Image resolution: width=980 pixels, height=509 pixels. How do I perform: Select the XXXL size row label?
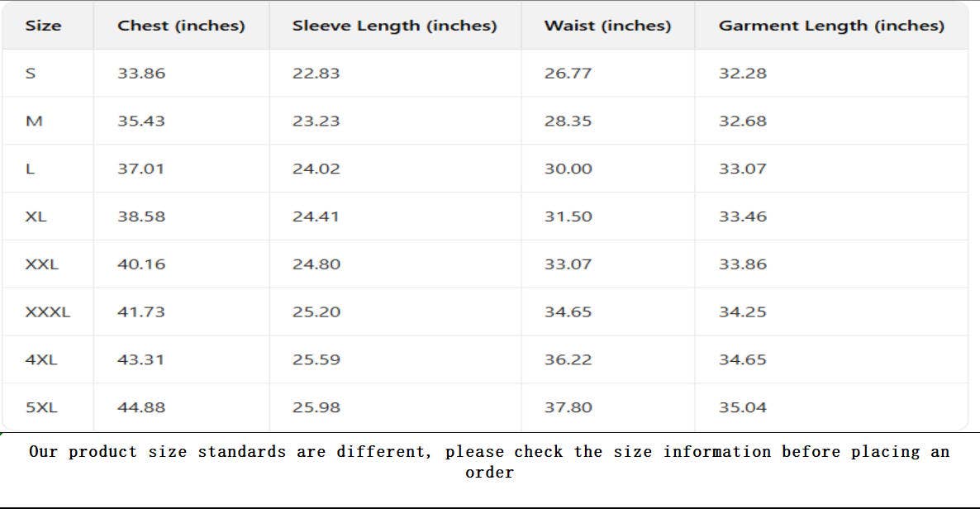pos(48,312)
